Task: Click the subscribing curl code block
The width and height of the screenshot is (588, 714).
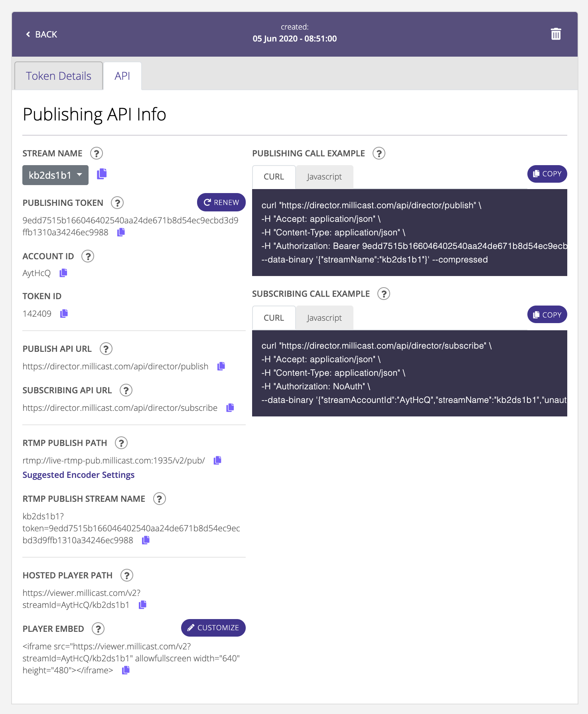Action: pos(410,373)
